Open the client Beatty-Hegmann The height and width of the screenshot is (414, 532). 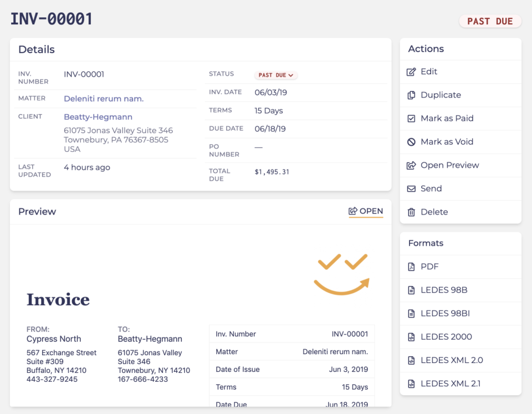[98, 117]
